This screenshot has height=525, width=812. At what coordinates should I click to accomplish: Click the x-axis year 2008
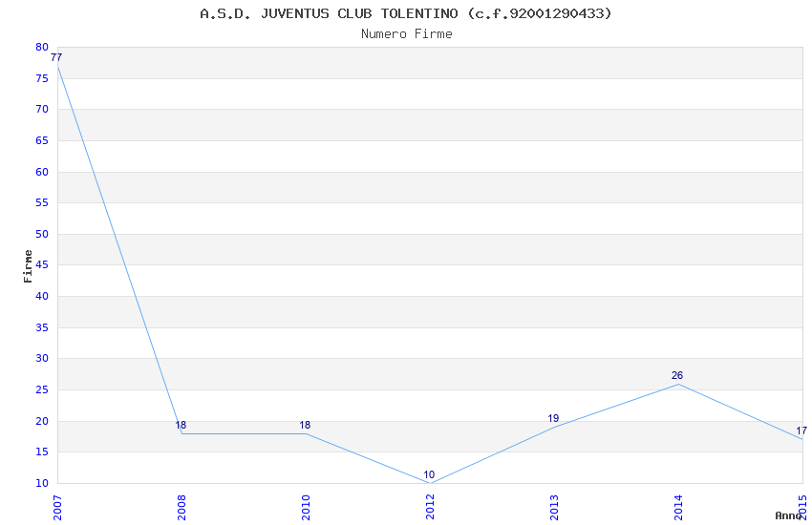coord(182,508)
